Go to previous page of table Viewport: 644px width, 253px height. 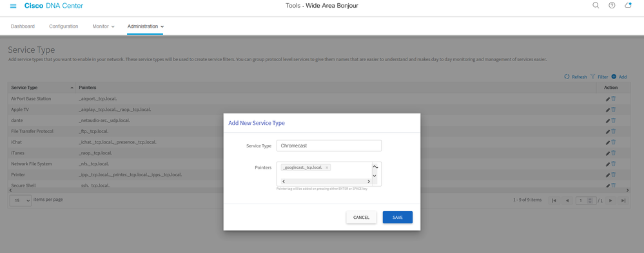(x=567, y=200)
